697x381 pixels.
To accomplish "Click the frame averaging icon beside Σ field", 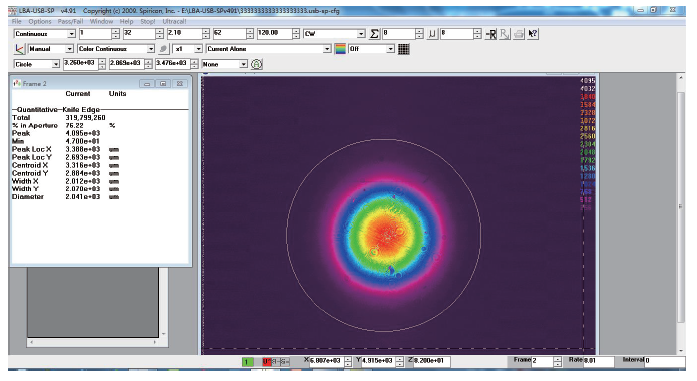I will tap(432, 34).
